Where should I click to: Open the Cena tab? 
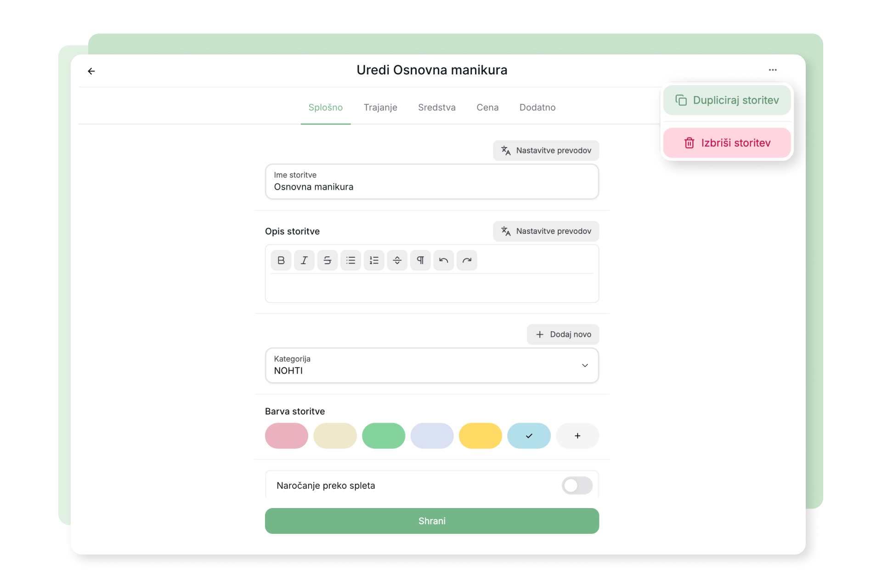[487, 107]
